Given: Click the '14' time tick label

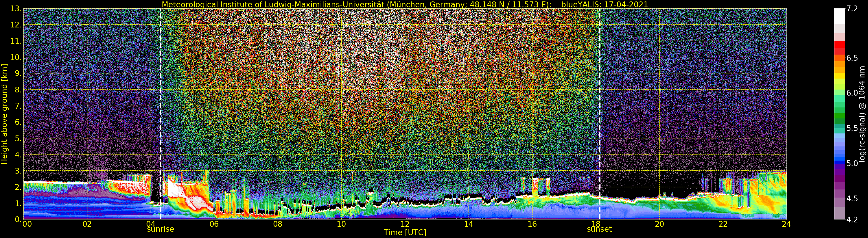Looking at the screenshot, I should point(468,224).
